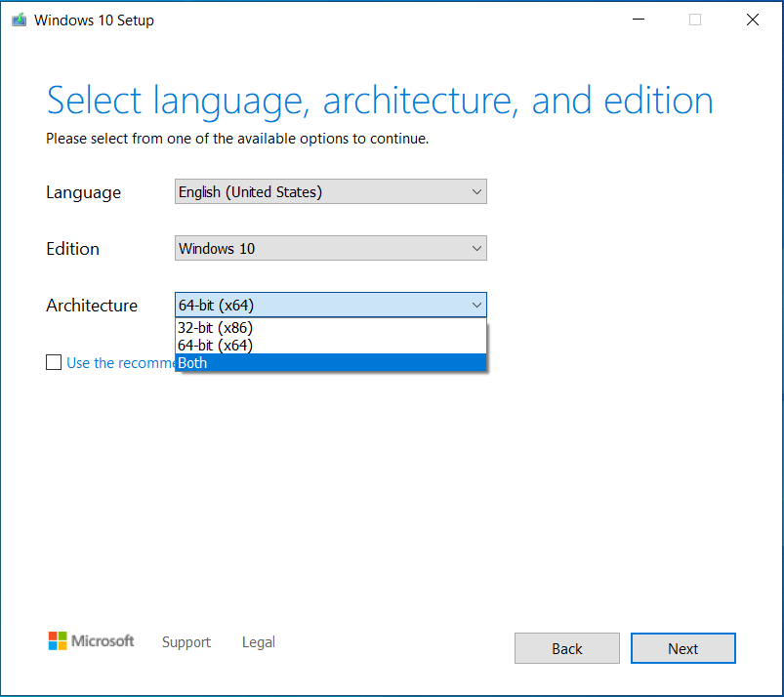Close the Windows 10 Setup window

(753, 20)
